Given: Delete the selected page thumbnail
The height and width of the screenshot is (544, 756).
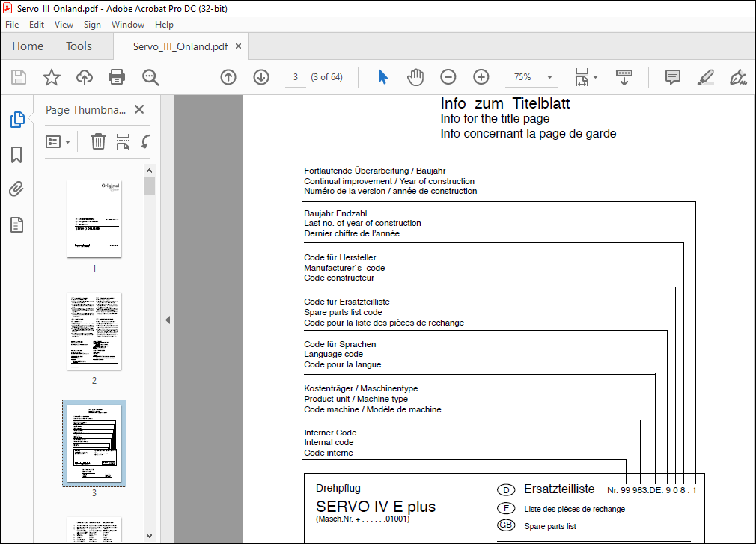Looking at the screenshot, I should [x=98, y=141].
